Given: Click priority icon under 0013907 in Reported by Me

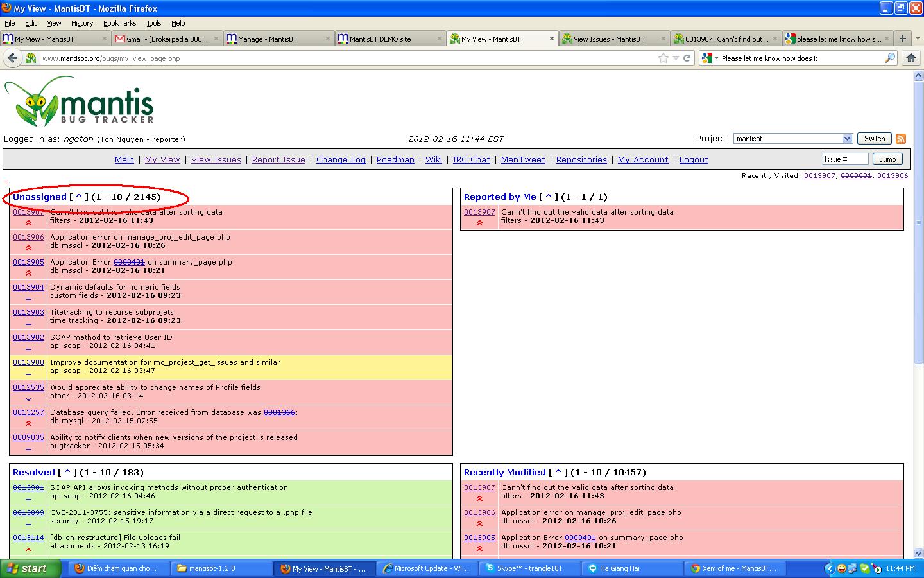Looking at the screenshot, I should point(479,223).
